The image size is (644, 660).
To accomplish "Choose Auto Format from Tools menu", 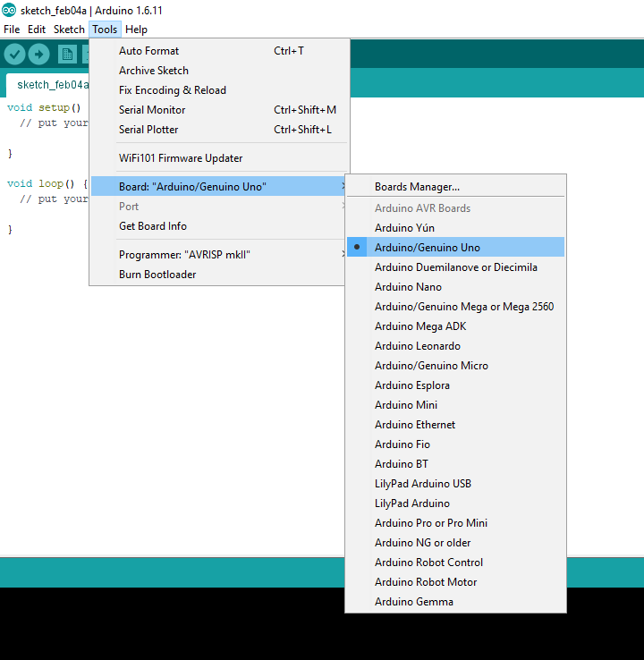I will pos(219,51).
